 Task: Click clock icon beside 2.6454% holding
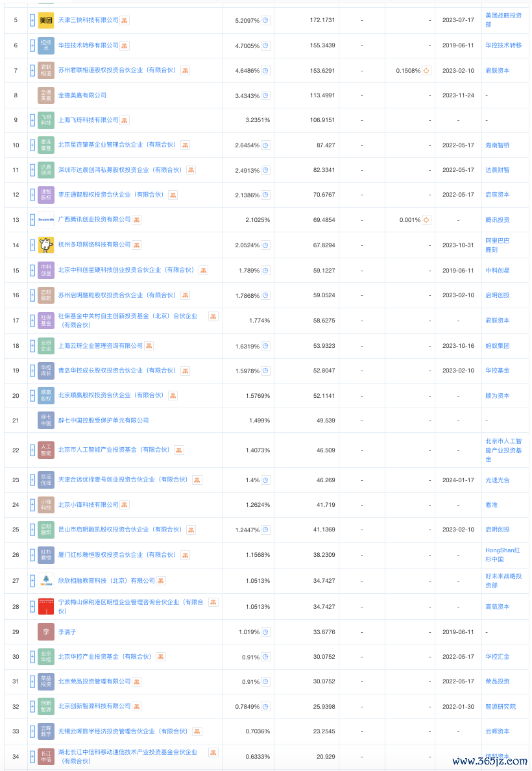point(265,145)
